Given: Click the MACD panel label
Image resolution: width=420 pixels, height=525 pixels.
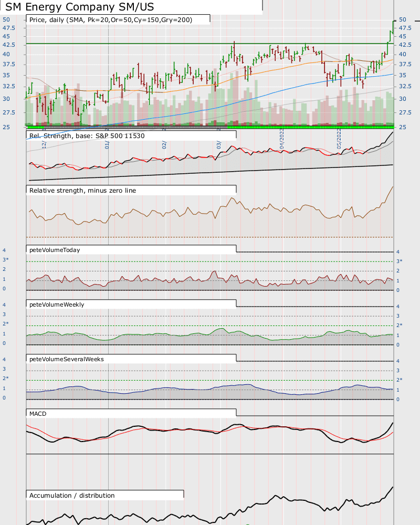Looking at the screenshot, I should (38, 414).
